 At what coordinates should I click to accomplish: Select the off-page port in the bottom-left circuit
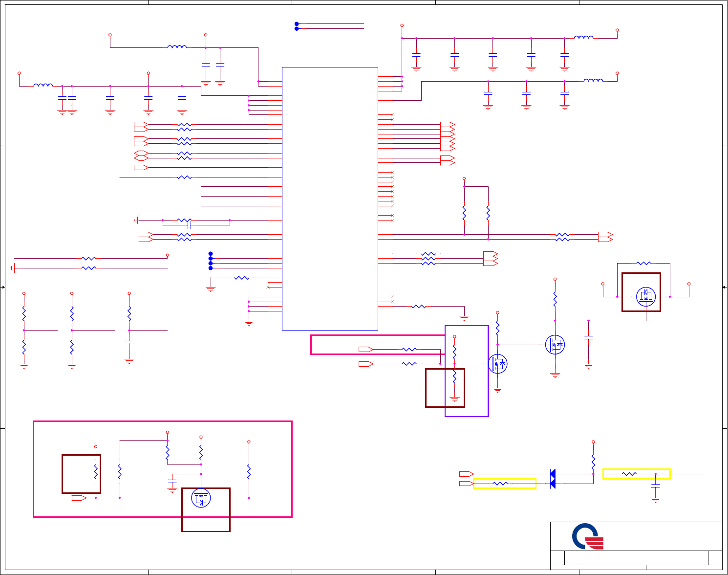pyautogui.click(x=79, y=498)
